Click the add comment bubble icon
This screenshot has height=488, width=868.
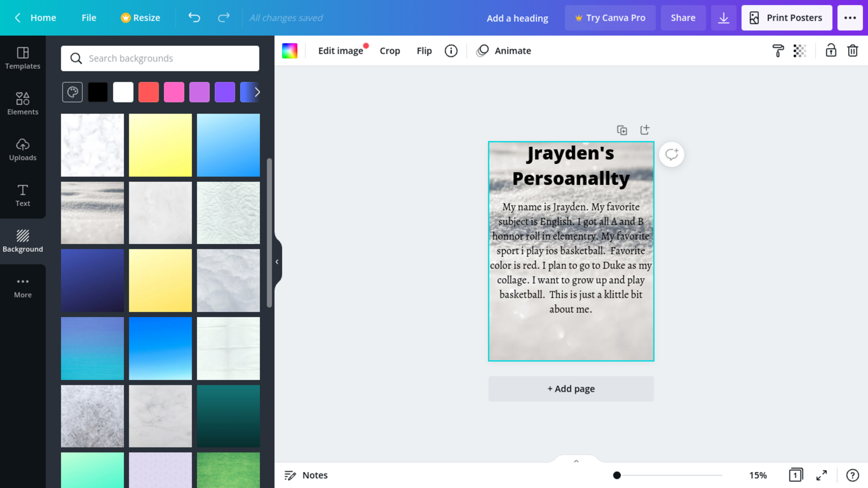pyautogui.click(x=671, y=154)
